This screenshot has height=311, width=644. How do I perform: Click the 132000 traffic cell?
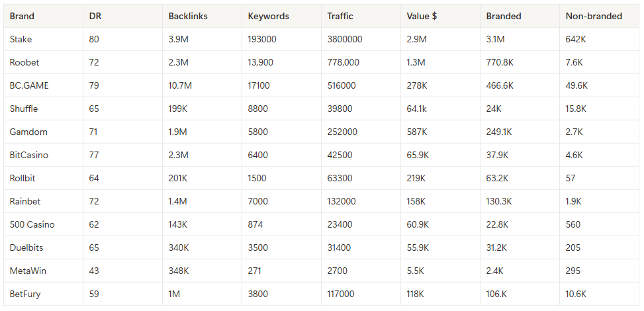pyautogui.click(x=361, y=201)
